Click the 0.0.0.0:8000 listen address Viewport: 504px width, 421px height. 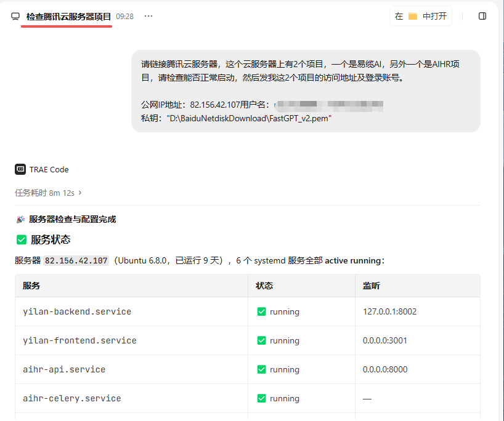point(385,369)
